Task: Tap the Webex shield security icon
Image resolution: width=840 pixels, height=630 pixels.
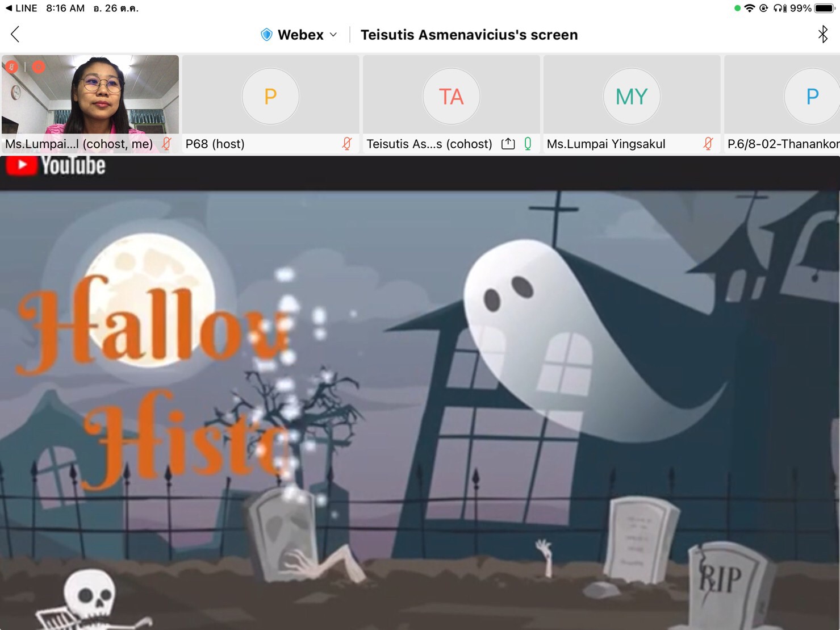Action: (266, 35)
